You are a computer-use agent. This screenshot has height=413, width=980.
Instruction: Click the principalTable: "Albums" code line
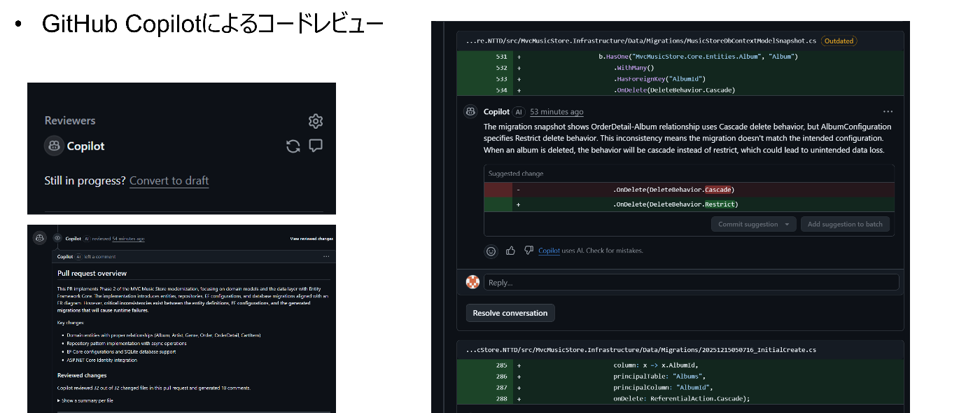click(661, 377)
